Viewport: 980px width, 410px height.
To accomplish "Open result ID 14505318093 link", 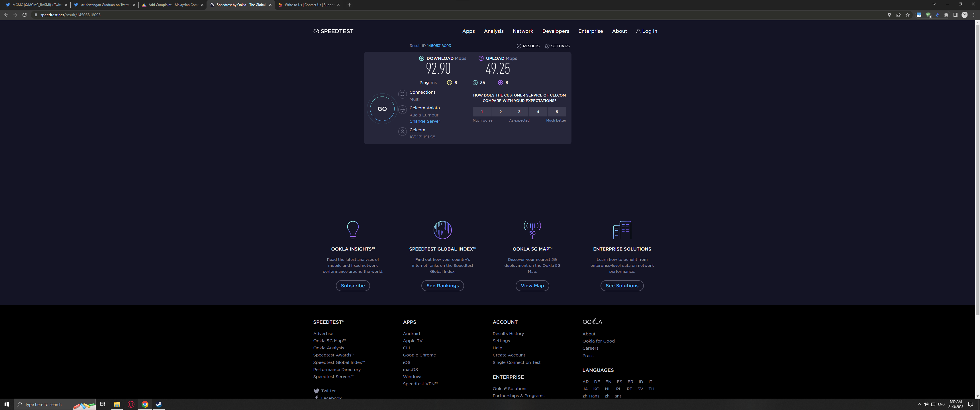I will (x=439, y=46).
